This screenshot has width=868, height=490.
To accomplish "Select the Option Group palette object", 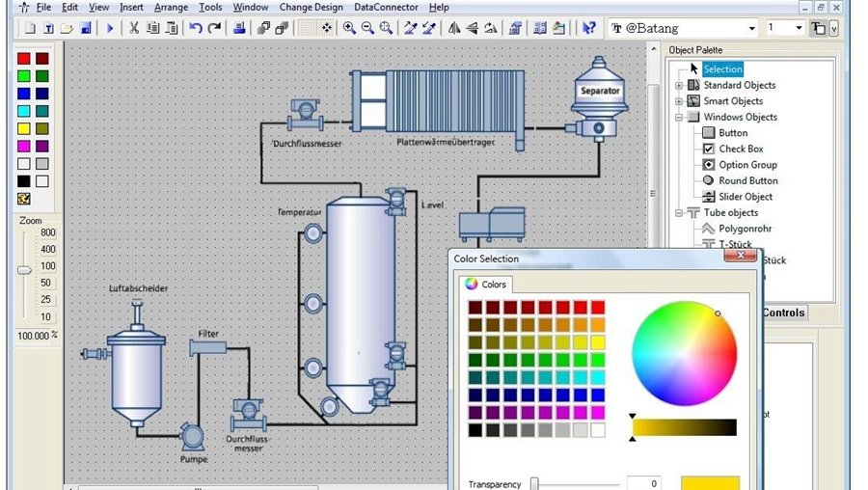I will [740, 164].
